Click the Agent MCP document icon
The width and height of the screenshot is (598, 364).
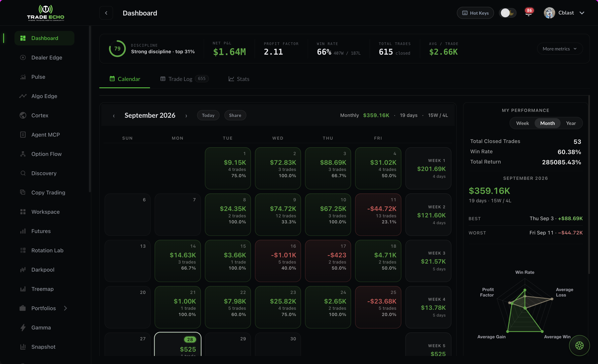(23, 135)
